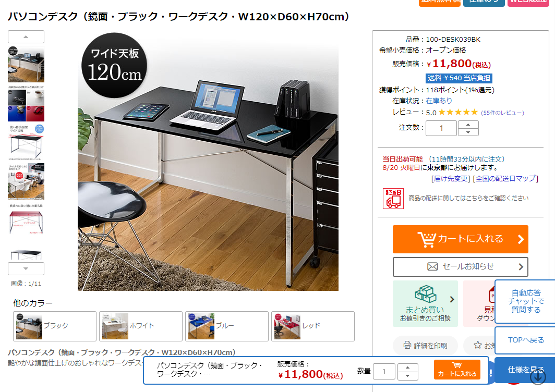Image resolution: width=555 pixels, height=392 pixels.
Task: Select the ホワイト color option
Action: 140,326
